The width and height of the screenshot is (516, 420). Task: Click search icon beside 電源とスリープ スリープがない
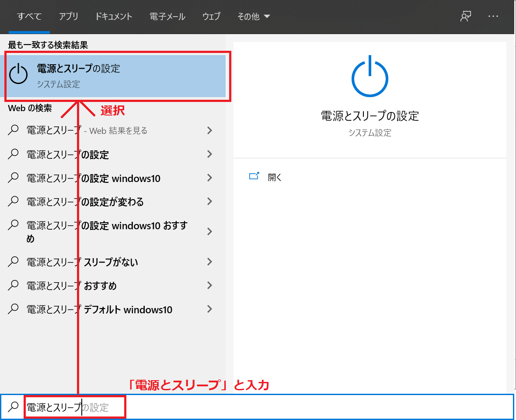pyautogui.click(x=14, y=262)
